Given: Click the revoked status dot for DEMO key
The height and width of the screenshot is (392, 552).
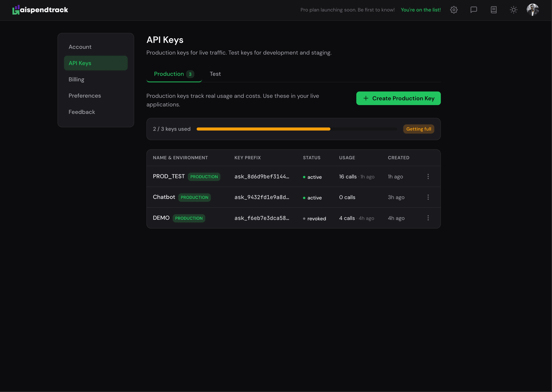Looking at the screenshot, I should 304,218.
